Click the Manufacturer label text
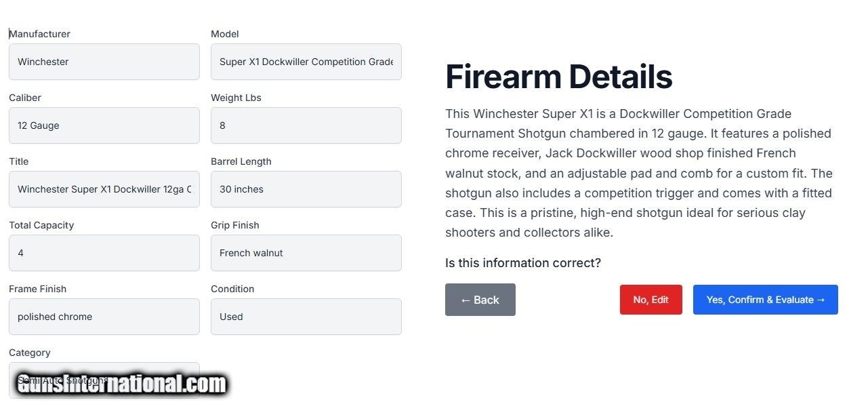Image resolution: width=868 pixels, height=419 pixels. point(40,34)
